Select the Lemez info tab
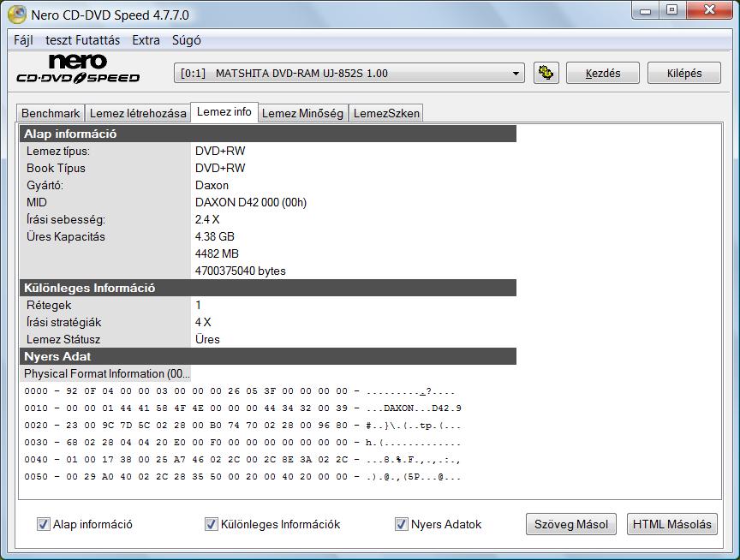The image size is (740, 560). point(224,112)
